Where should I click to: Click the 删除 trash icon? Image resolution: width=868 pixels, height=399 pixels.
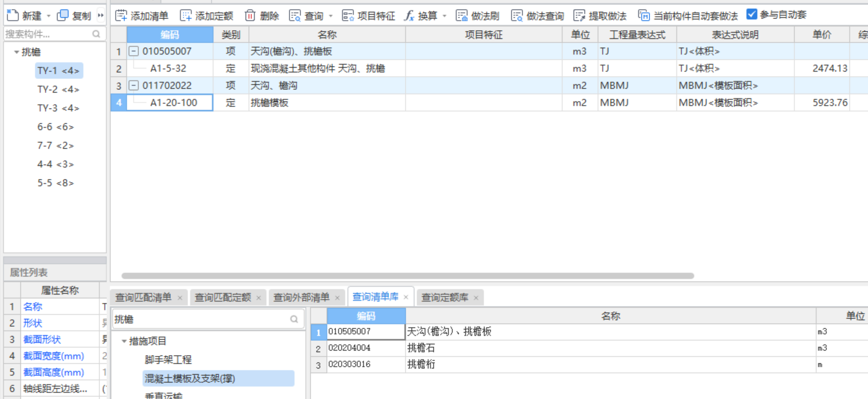coord(250,16)
